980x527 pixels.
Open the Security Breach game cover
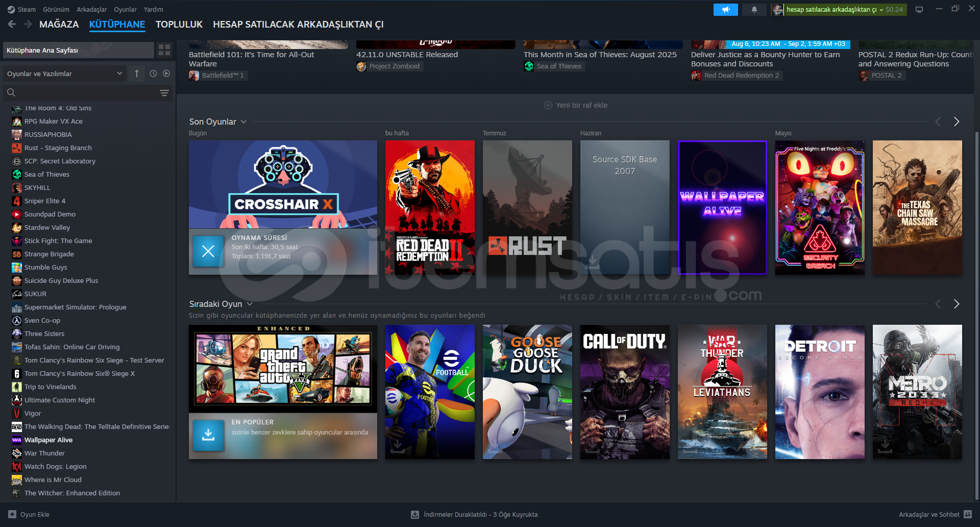coord(820,207)
